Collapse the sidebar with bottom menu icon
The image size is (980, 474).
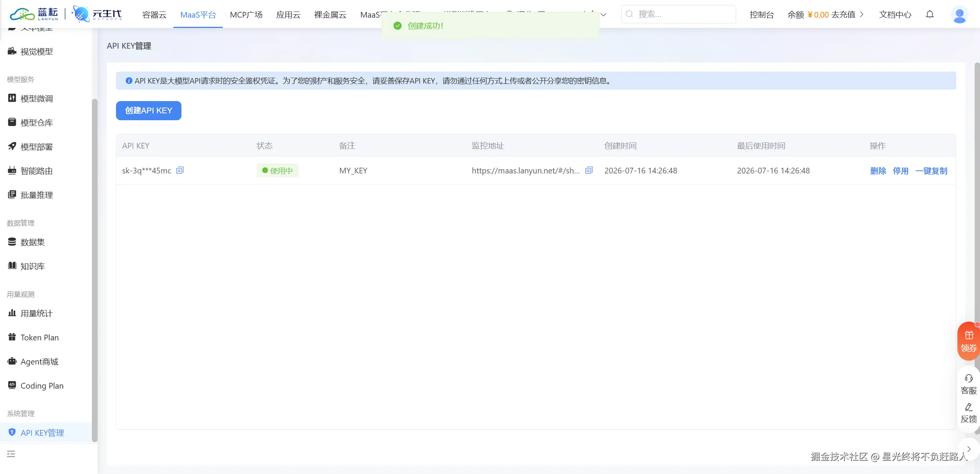(x=11, y=454)
